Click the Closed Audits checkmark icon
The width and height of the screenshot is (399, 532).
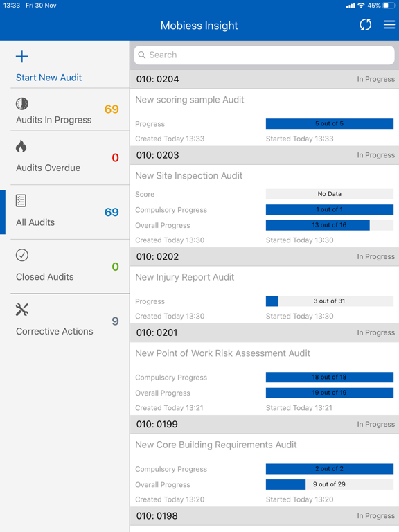[x=22, y=255]
